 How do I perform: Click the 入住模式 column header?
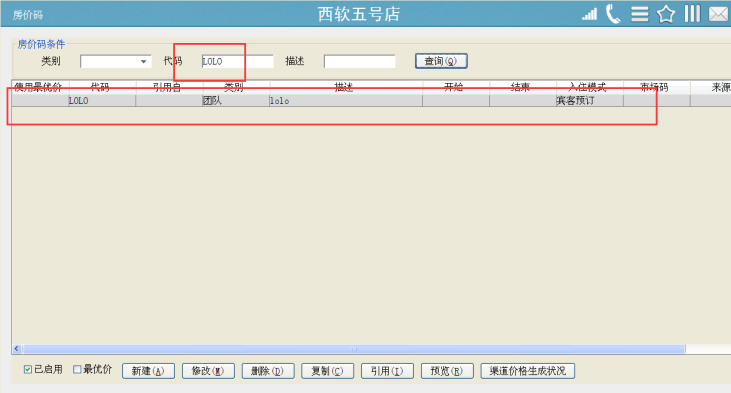(x=589, y=87)
